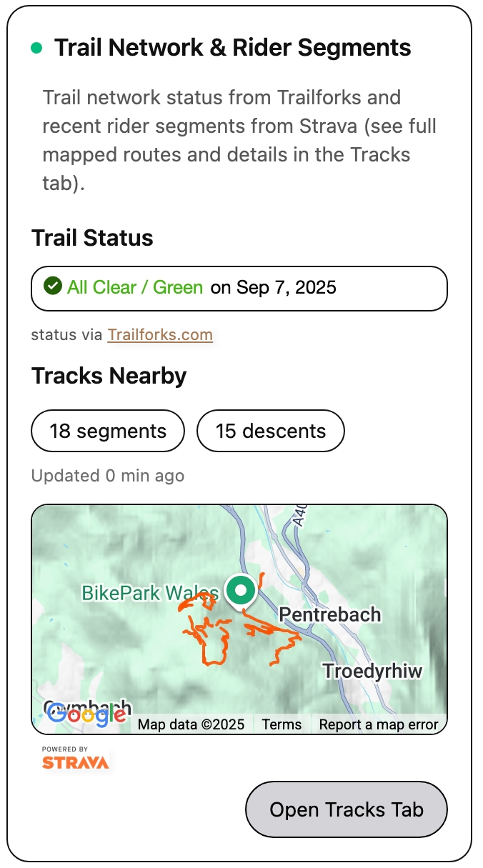Image resolution: width=483 pixels, height=868 pixels.
Task: Click the Powered by Strava logo
Action: coord(75,759)
